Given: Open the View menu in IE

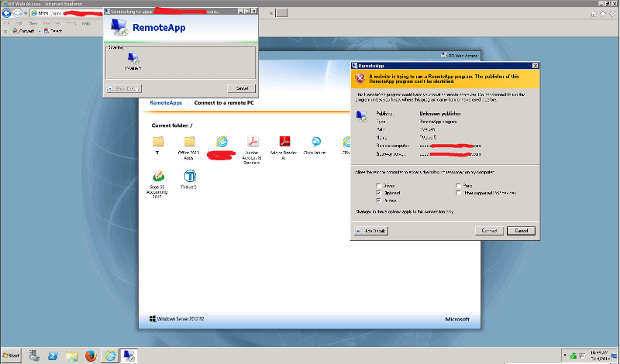Looking at the screenshot, I should (x=33, y=23).
